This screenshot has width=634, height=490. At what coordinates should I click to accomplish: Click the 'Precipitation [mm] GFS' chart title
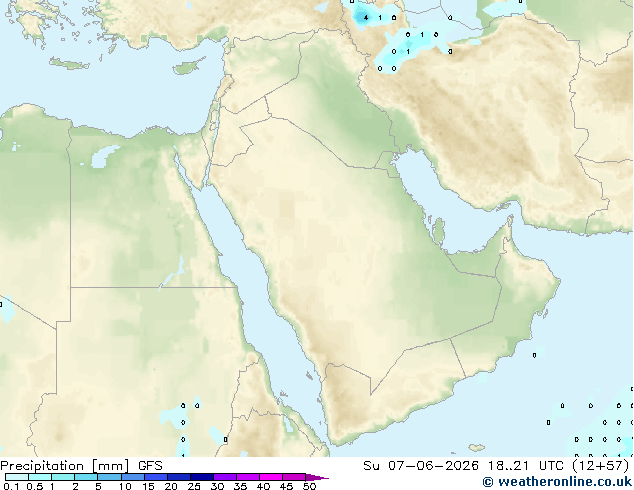pyautogui.click(x=81, y=466)
